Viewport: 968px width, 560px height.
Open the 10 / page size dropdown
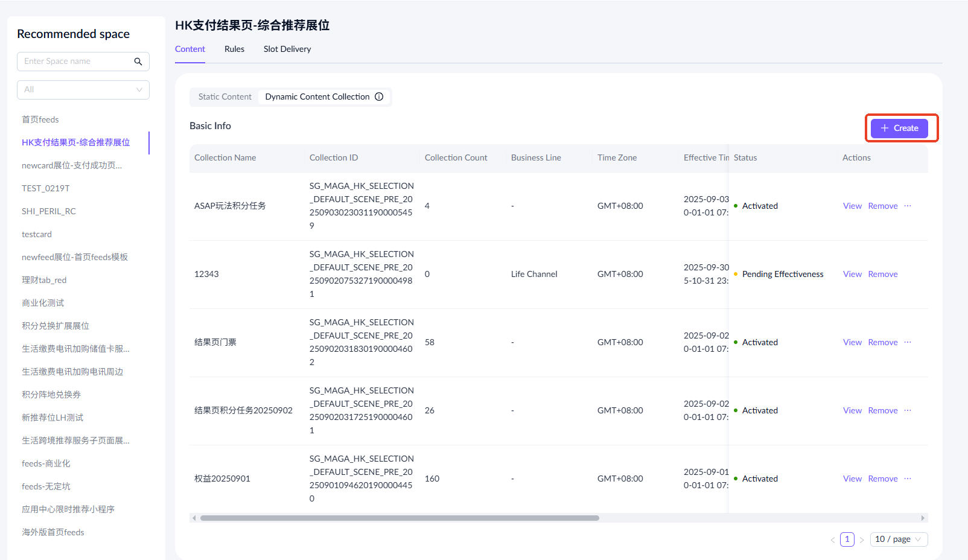point(897,539)
